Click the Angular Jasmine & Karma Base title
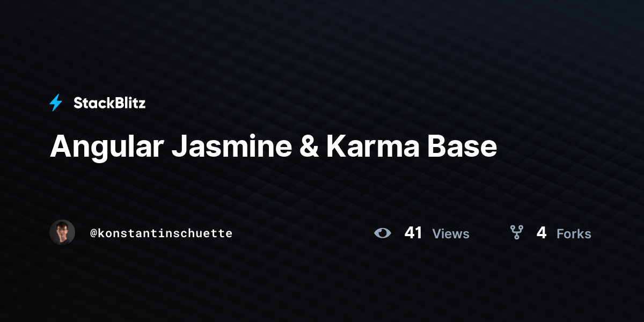Screen dimensions: 644x322 pos(273,147)
